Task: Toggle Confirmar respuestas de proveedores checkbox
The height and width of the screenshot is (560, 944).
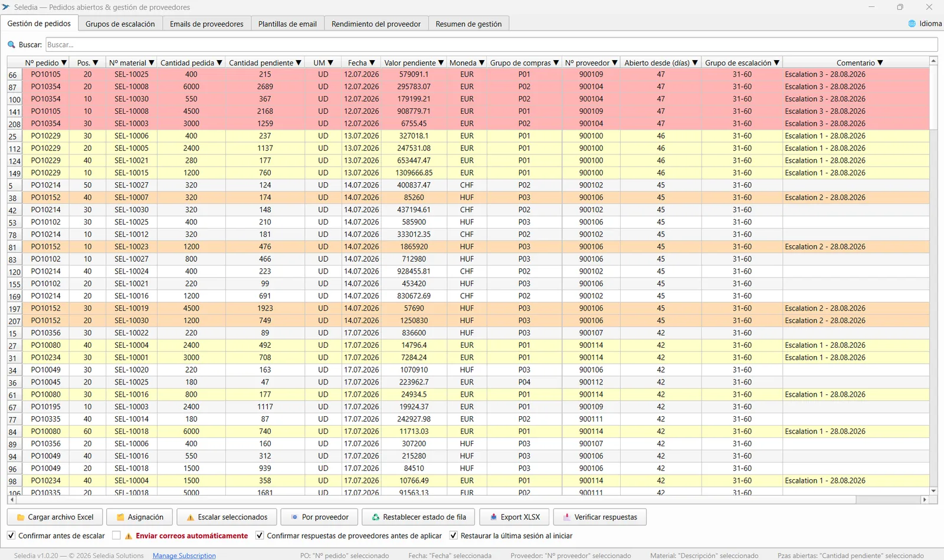Action: point(260,535)
